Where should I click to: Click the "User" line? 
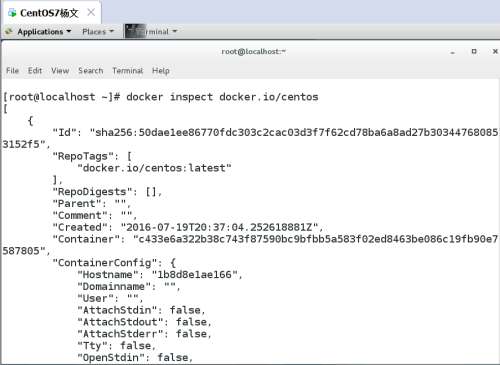tap(110, 298)
